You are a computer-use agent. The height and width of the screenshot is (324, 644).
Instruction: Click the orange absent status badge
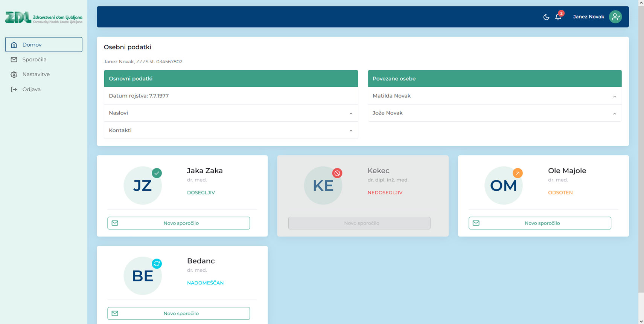[518, 173]
